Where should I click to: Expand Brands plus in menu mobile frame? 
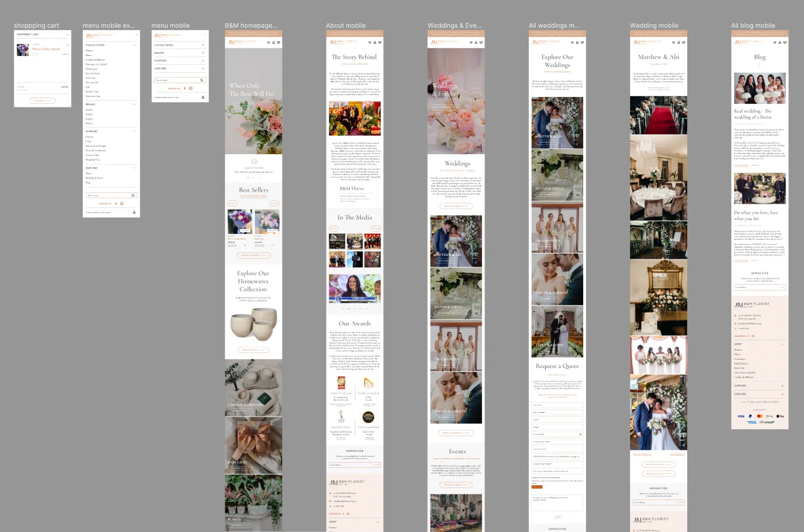pos(203,53)
